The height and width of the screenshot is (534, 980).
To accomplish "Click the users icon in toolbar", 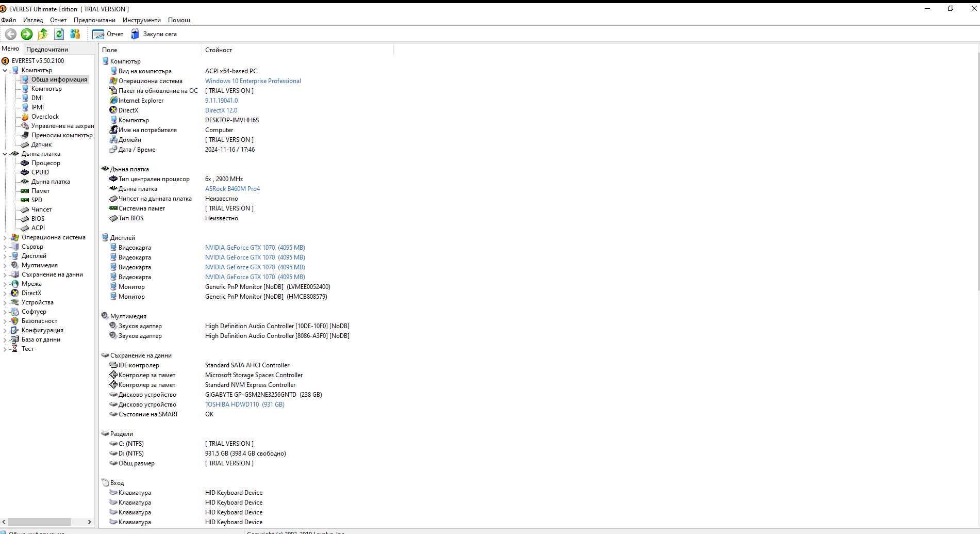I will click(x=75, y=34).
